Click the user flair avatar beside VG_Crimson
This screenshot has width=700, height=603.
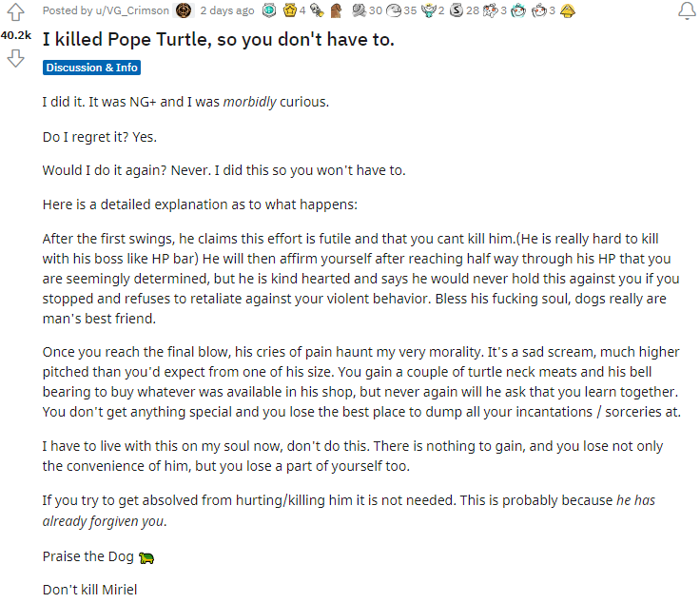point(184,10)
